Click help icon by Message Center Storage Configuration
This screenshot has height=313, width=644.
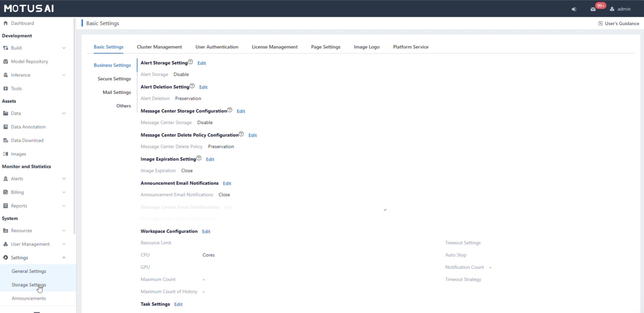tap(230, 110)
